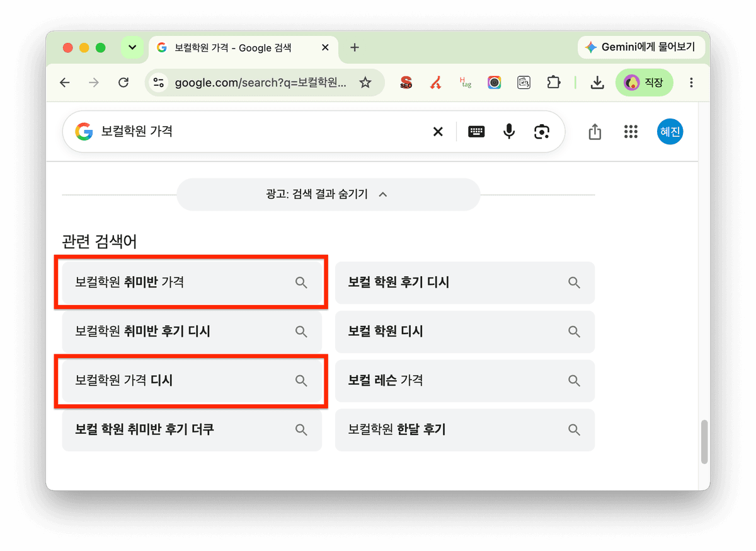
Task: Search 보컬학원 취미반 가격
Action: (192, 282)
